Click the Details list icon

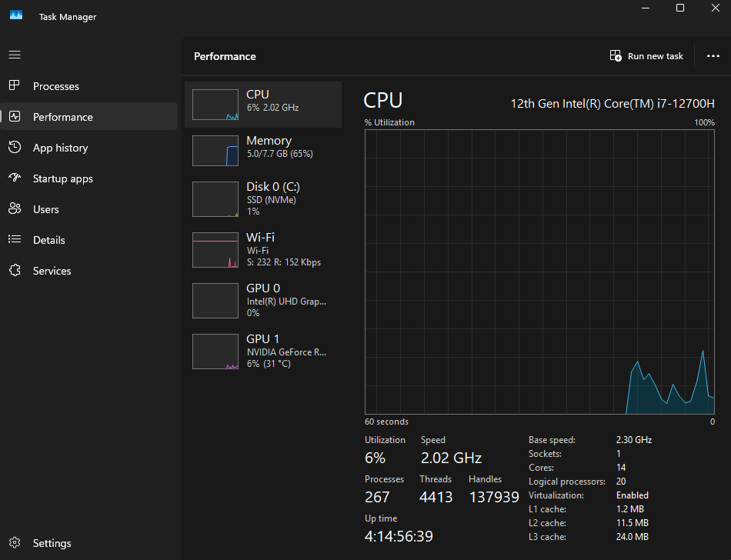15,239
